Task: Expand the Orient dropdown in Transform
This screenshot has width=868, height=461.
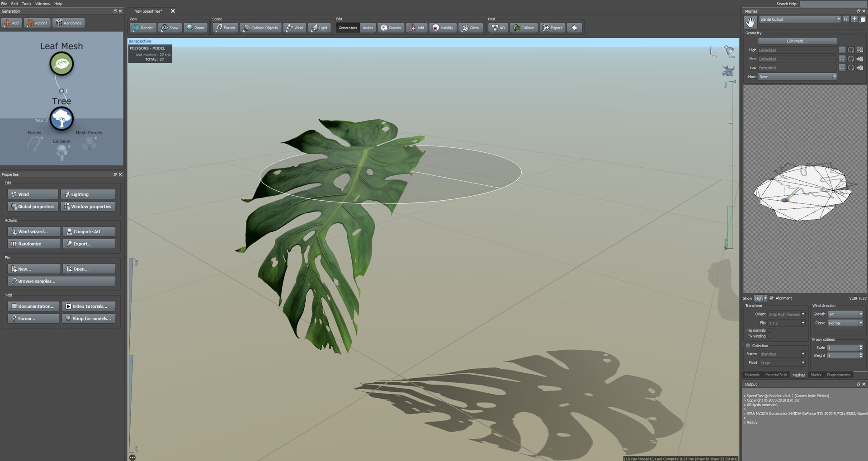Action: coord(803,314)
